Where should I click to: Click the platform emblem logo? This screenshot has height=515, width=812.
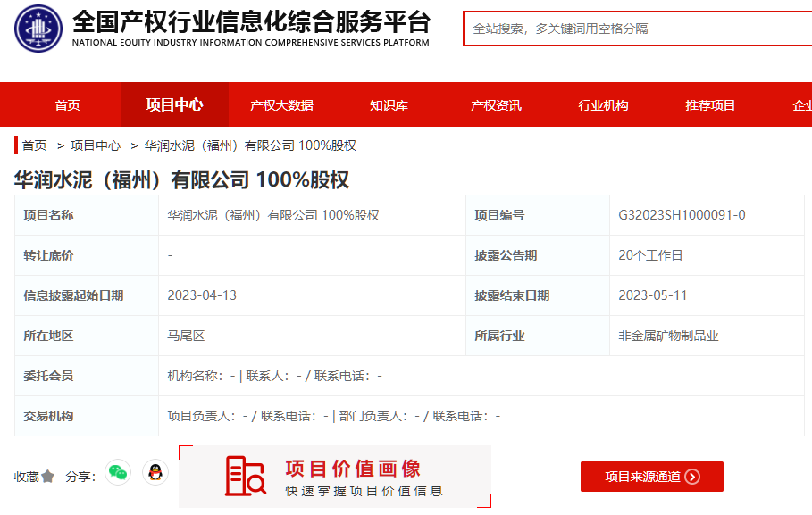(x=38, y=29)
